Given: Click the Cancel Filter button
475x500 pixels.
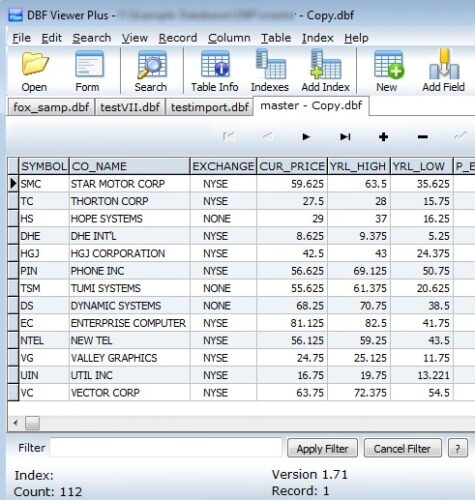Looking at the screenshot, I should tap(402, 448).
